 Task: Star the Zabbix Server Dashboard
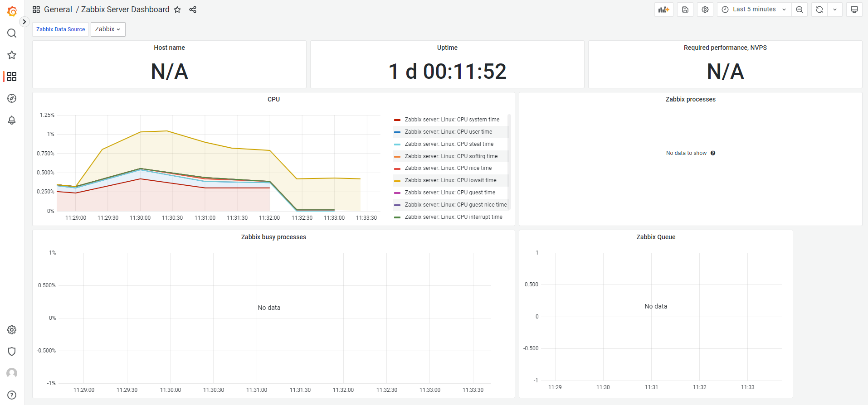[x=177, y=10]
